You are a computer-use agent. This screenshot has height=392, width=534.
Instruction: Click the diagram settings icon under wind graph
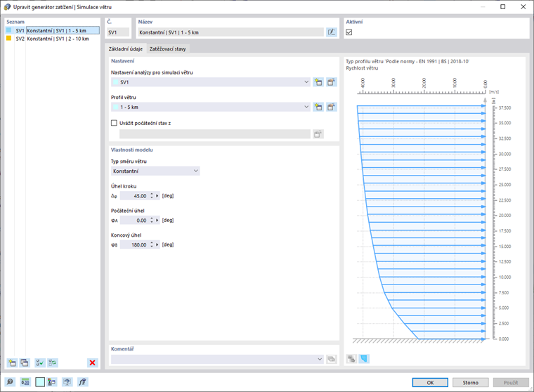click(351, 358)
